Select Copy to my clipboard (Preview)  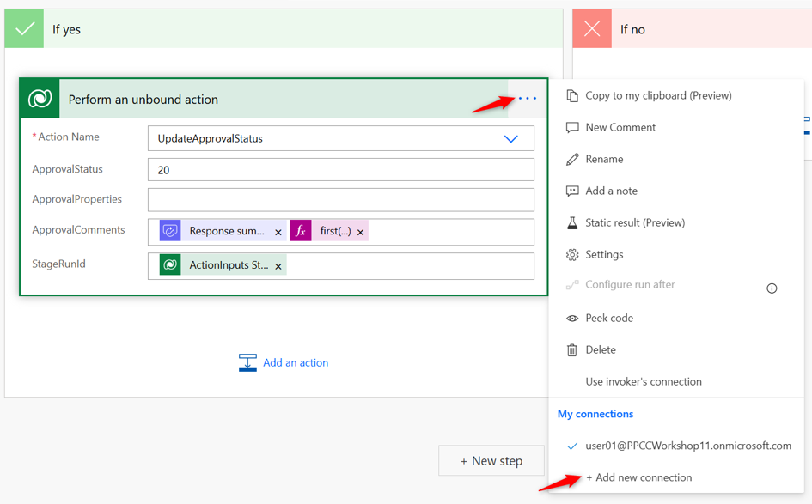658,95
